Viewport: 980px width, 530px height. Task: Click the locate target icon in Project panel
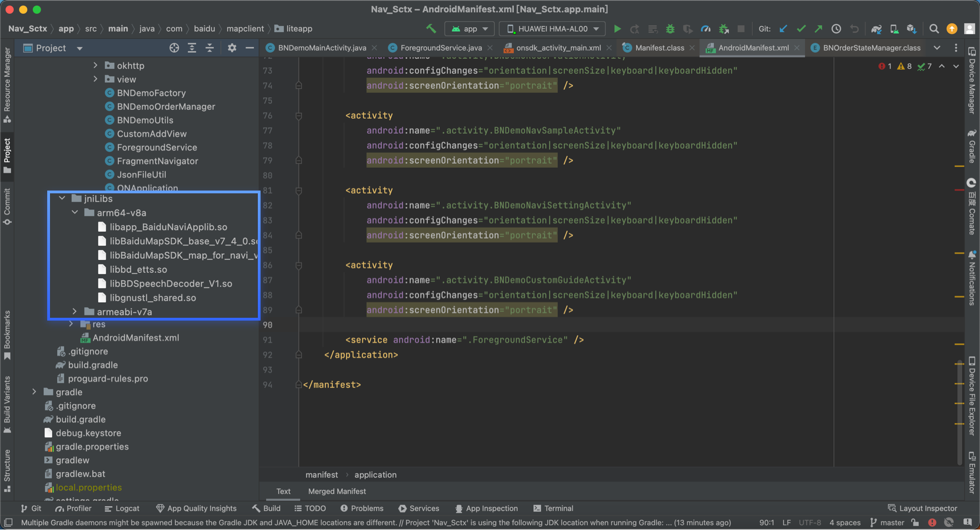(x=174, y=48)
